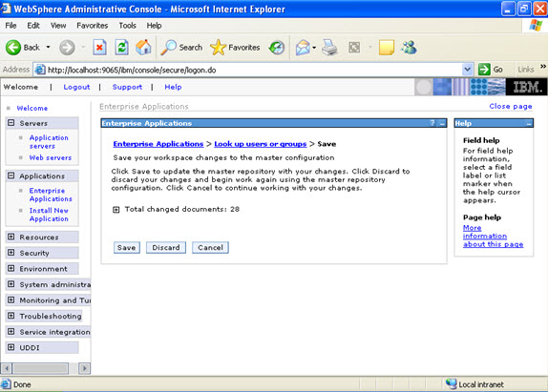Open the File menu
Viewport: 548px width, 392px height.
(x=11, y=26)
